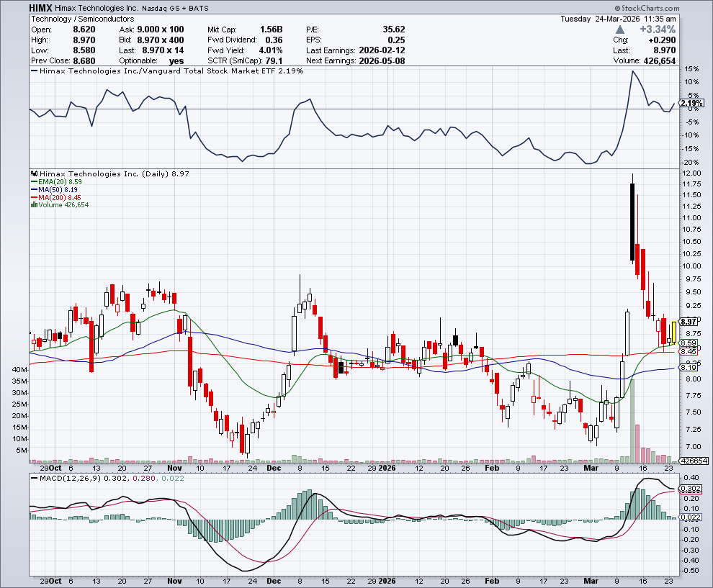
Task: Click the 12.00 price axis label
Action: 691,173
